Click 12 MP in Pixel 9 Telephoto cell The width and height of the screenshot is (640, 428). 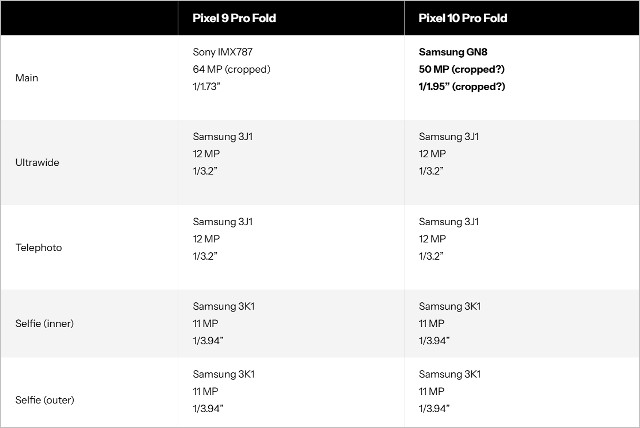point(206,239)
